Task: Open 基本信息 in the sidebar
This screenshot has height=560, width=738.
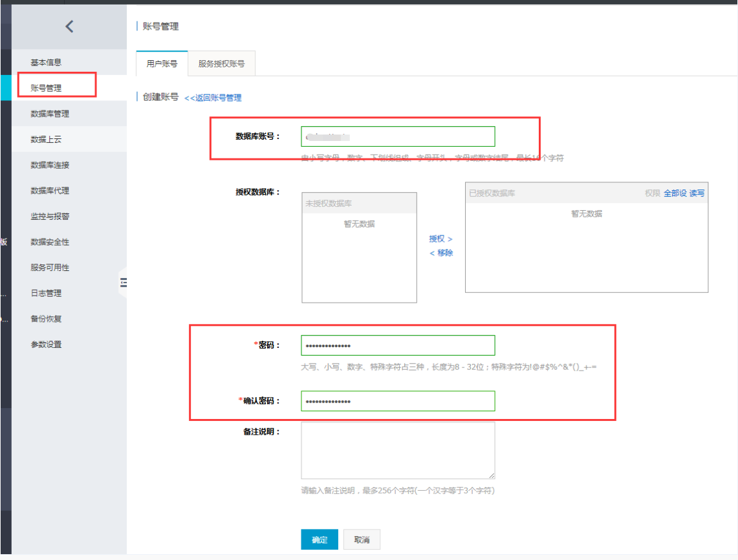Action: [46, 63]
